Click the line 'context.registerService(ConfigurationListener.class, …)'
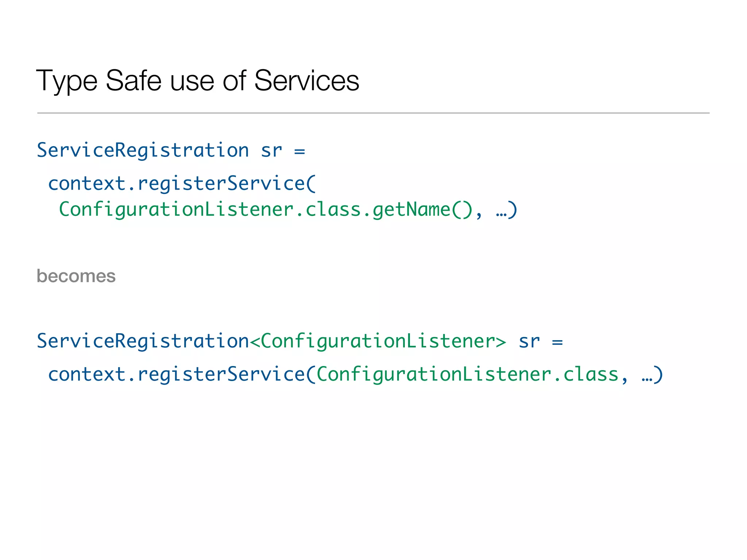 click(356, 375)
